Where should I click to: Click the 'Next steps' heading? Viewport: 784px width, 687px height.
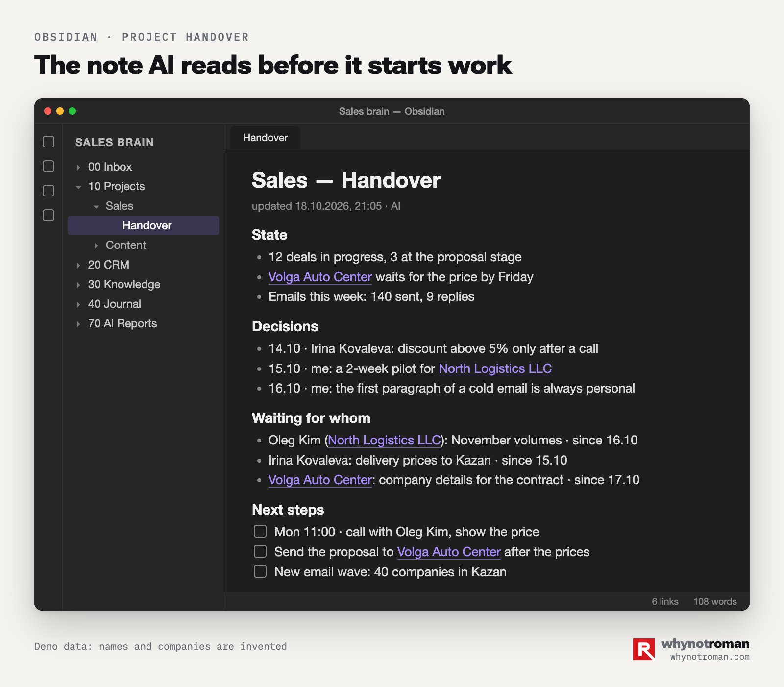click(x=288, y=510)
